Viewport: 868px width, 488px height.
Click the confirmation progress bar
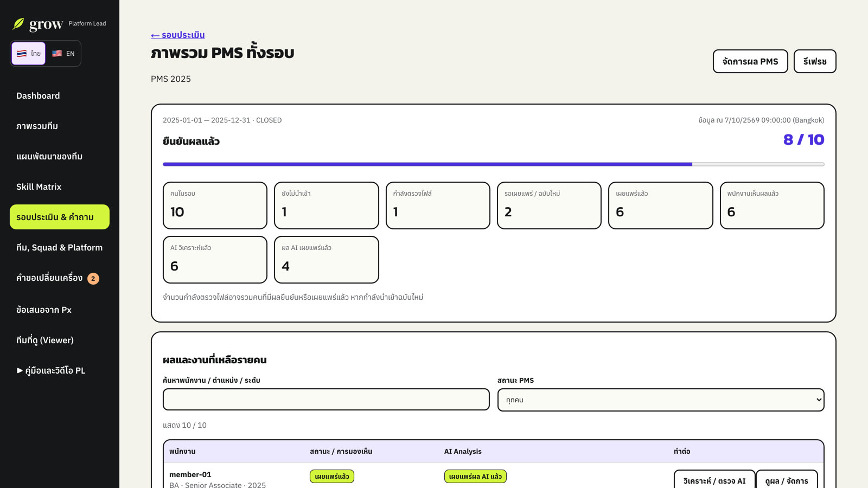coord(494,164)
